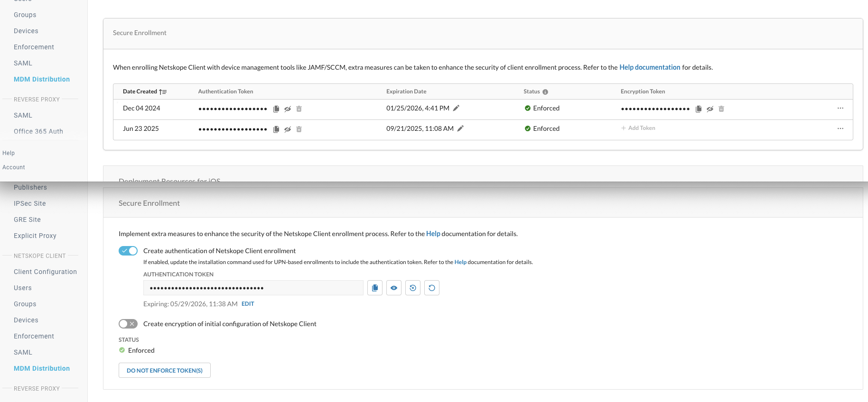This screenshot has height=402, width=868.
Task: Copy the Dec 04 2024 authentication token
Action: coord(276,109)
